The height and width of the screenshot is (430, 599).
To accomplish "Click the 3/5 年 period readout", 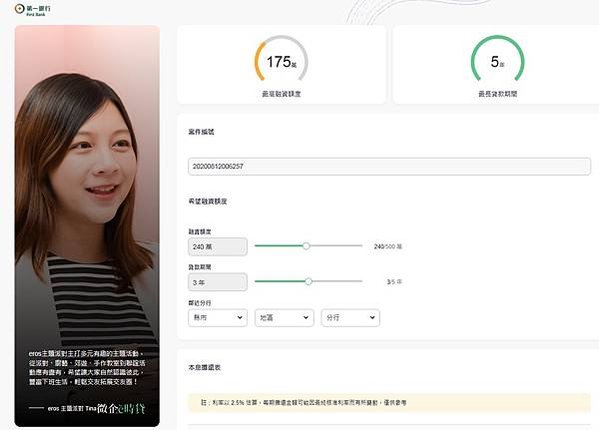I will (394, 282).
